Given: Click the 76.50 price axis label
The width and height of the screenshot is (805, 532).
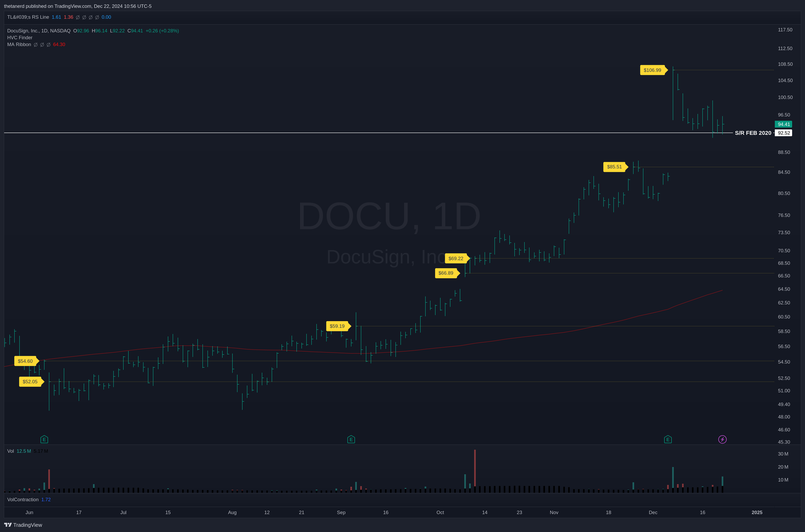Looking at the screenshot, I should coord(784,215).
